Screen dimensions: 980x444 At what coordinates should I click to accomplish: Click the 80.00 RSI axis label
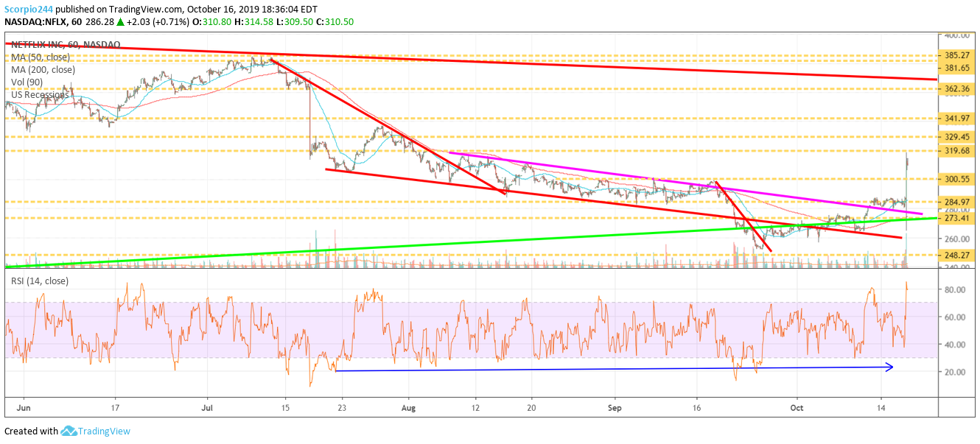(x=955, y=290)
